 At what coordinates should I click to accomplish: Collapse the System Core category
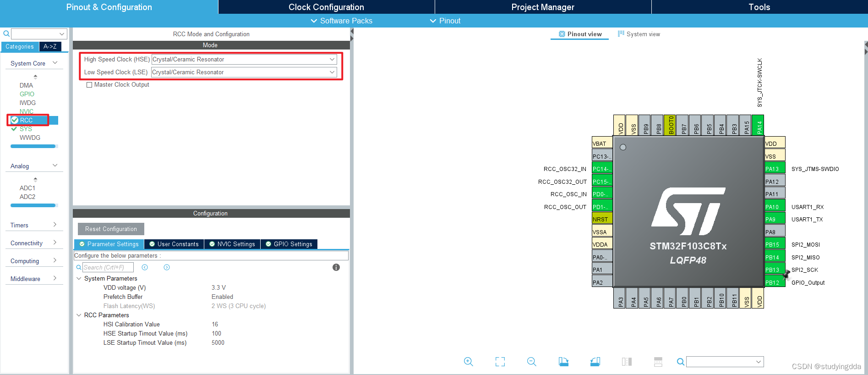(x=55, y=63)
